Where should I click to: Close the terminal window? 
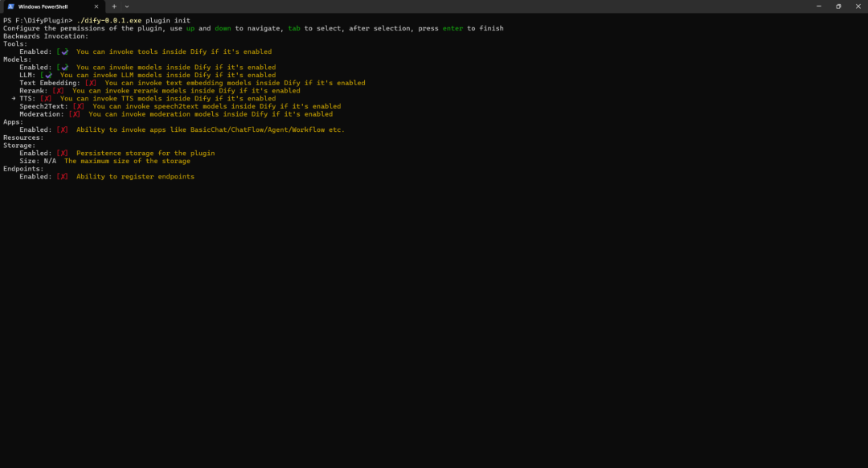tap(858, 6)
